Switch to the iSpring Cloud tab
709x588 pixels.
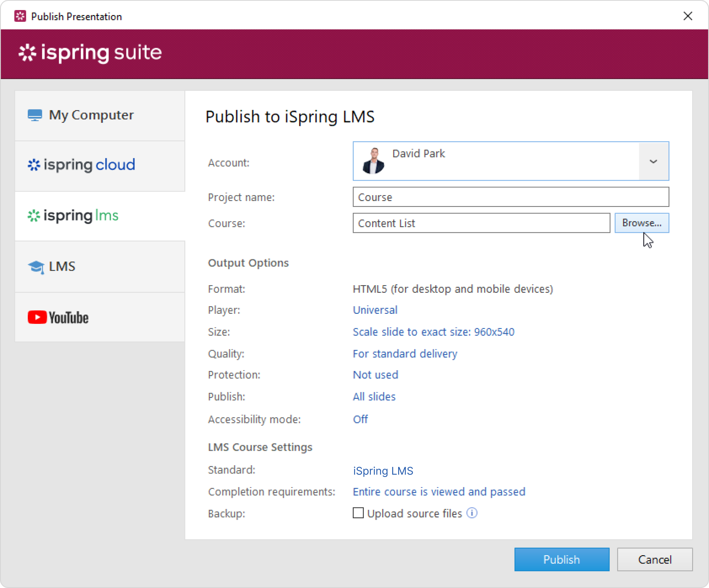[x=100, y=165]
